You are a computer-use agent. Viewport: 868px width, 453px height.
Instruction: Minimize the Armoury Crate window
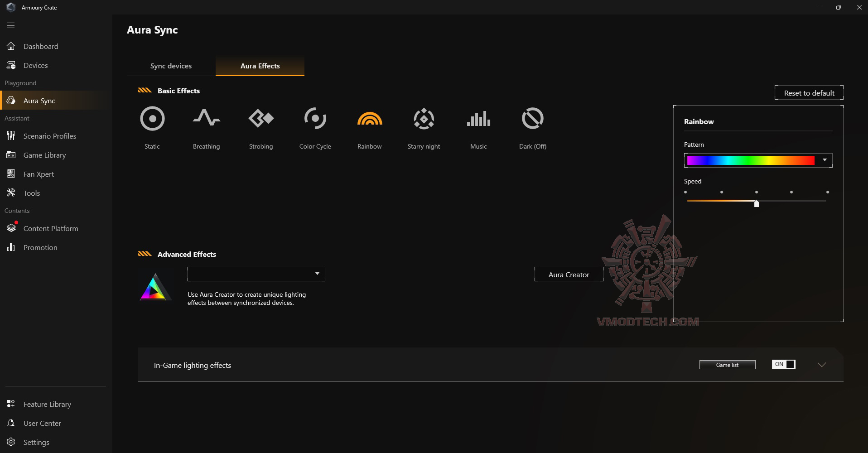click(818, 7)
